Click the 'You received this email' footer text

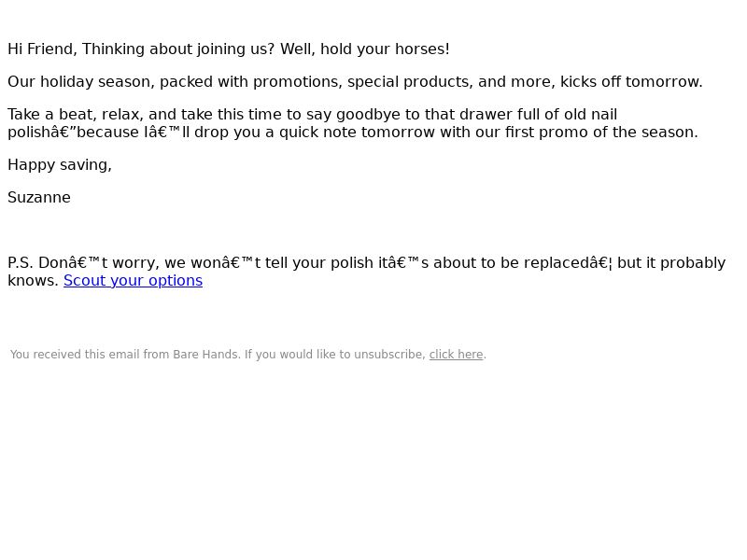click(247, 355)
